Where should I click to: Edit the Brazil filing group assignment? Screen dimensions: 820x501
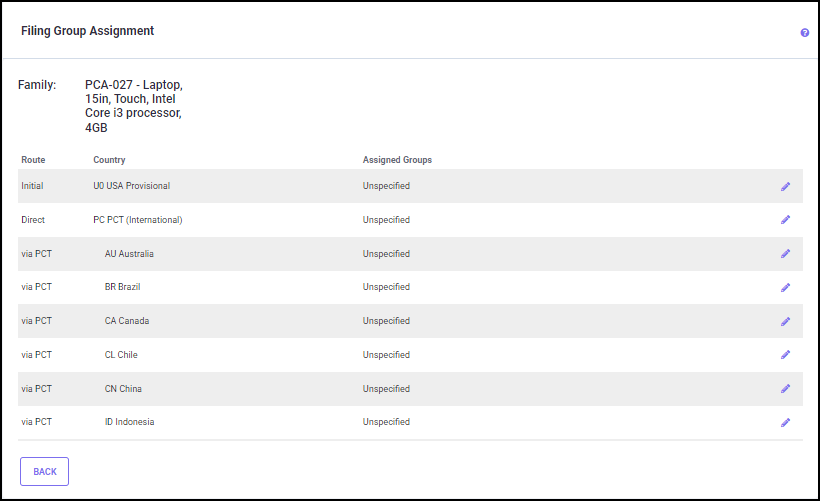(785, 288)
